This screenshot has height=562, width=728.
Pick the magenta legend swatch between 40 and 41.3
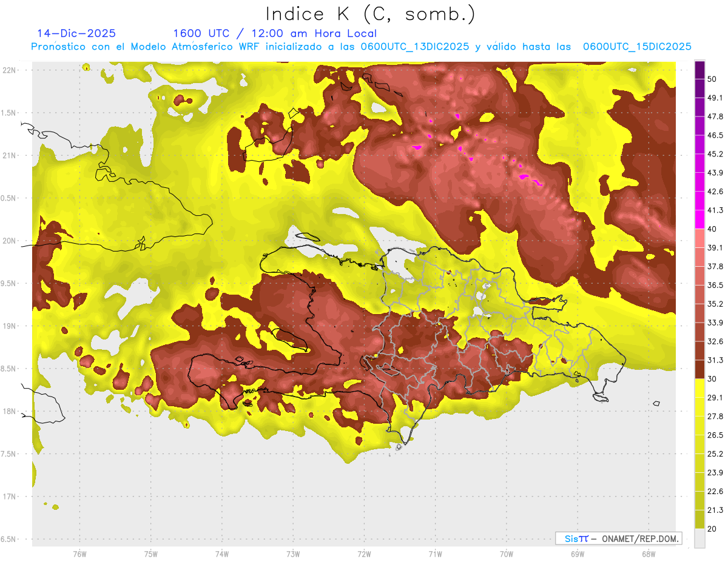699,219
